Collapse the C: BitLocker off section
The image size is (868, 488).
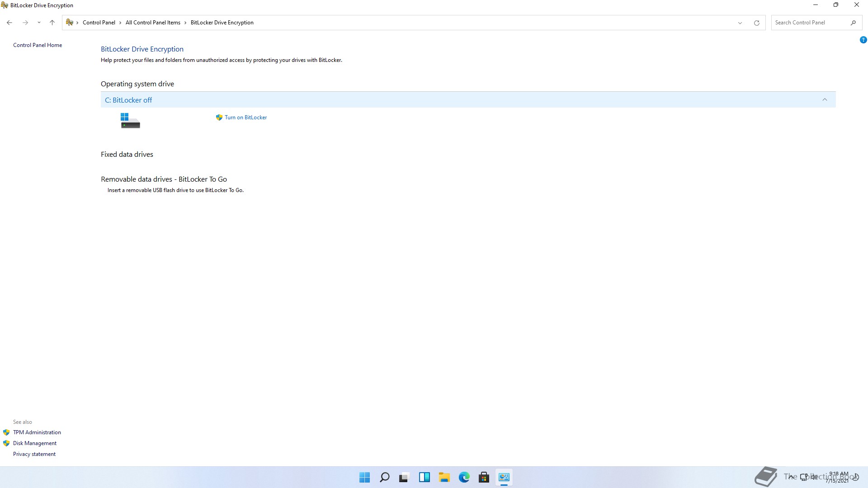pos(825,100)
